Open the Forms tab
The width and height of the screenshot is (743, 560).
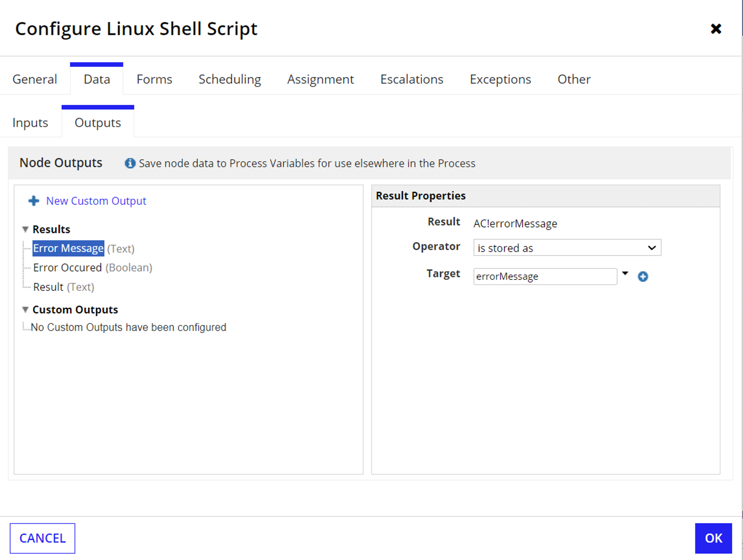click(x=154, y=79)
